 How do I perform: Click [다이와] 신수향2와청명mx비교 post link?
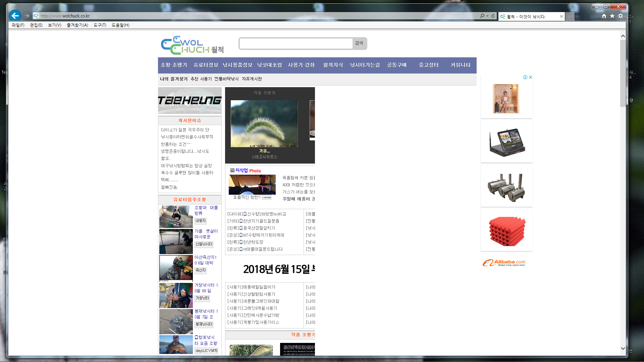(257, 214)
